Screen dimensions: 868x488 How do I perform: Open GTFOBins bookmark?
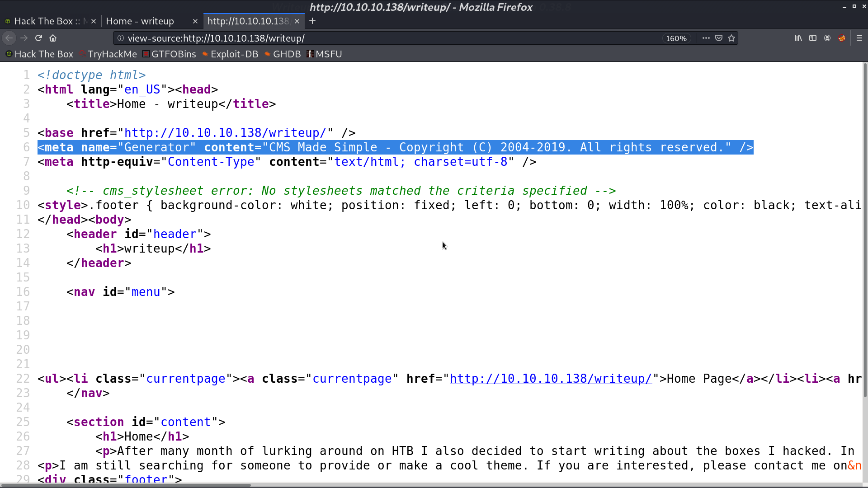170,54
